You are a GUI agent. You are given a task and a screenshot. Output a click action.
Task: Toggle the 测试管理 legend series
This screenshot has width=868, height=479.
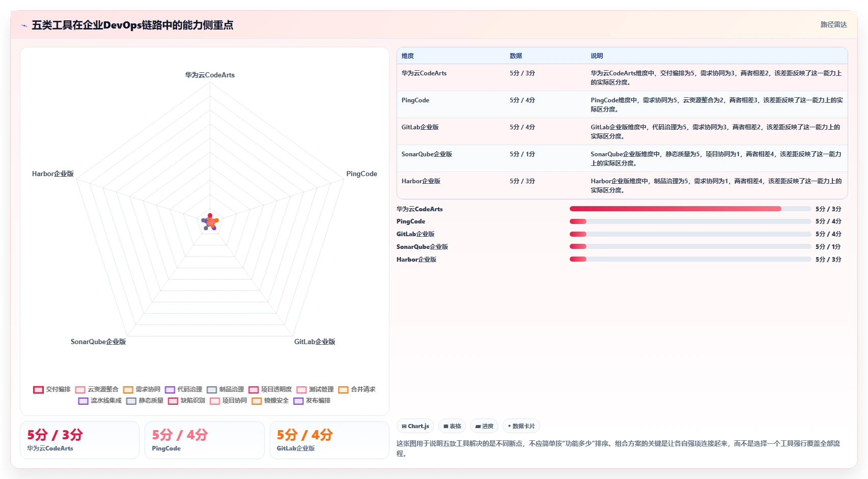click(x=315, y=389)
